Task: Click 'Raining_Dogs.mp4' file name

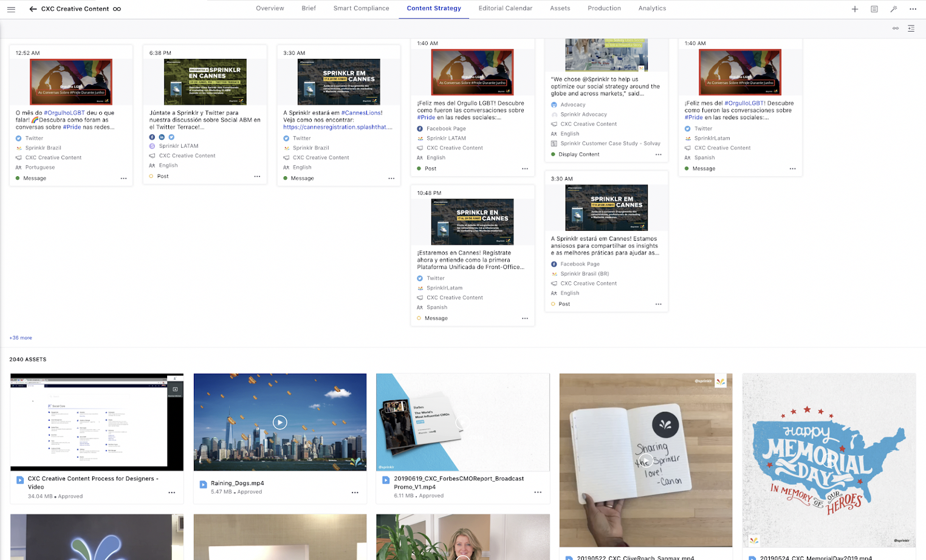Action: tap(238, 483)
